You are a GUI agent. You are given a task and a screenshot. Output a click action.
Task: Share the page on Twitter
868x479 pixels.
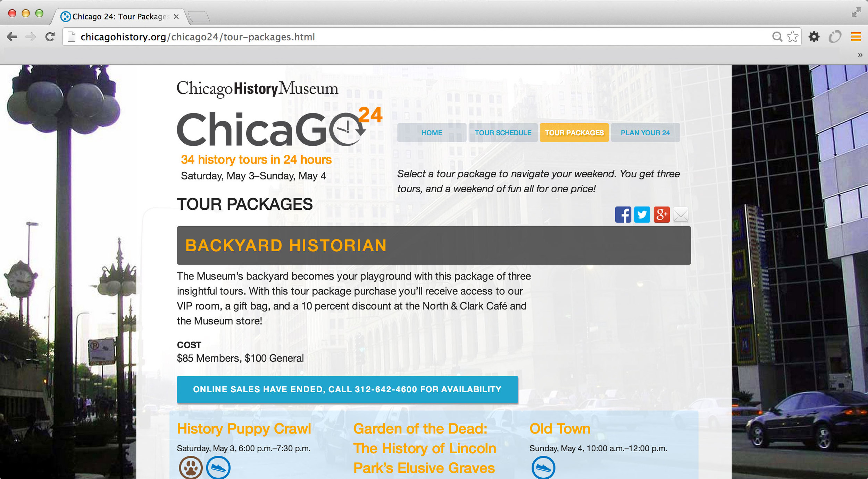point(642,215)
